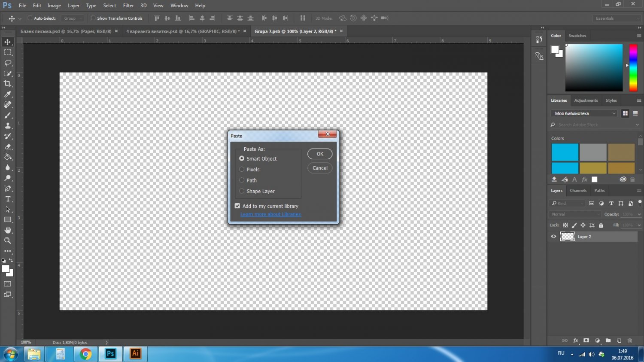Open Learn more about Libraries link
644x362 pixels.
point(270,214)
